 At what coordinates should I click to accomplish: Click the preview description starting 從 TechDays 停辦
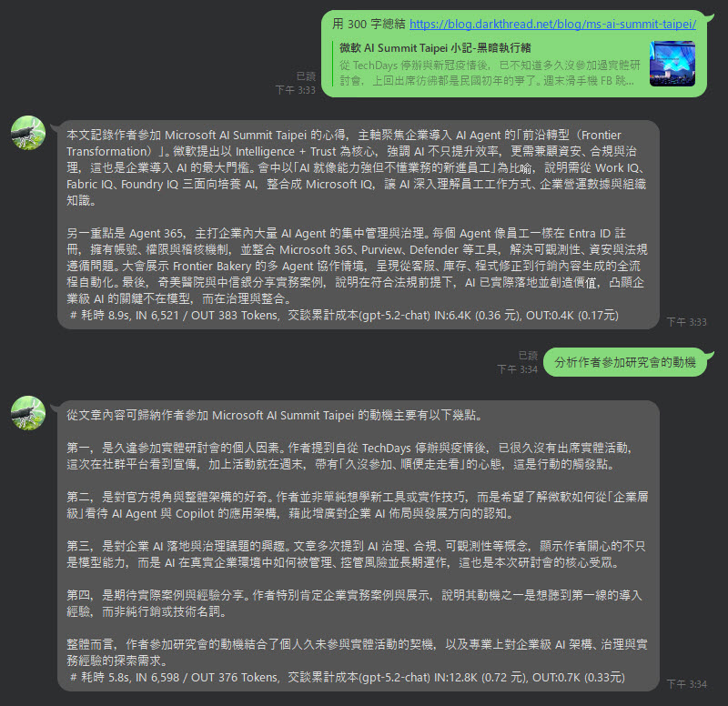(490, 73)
